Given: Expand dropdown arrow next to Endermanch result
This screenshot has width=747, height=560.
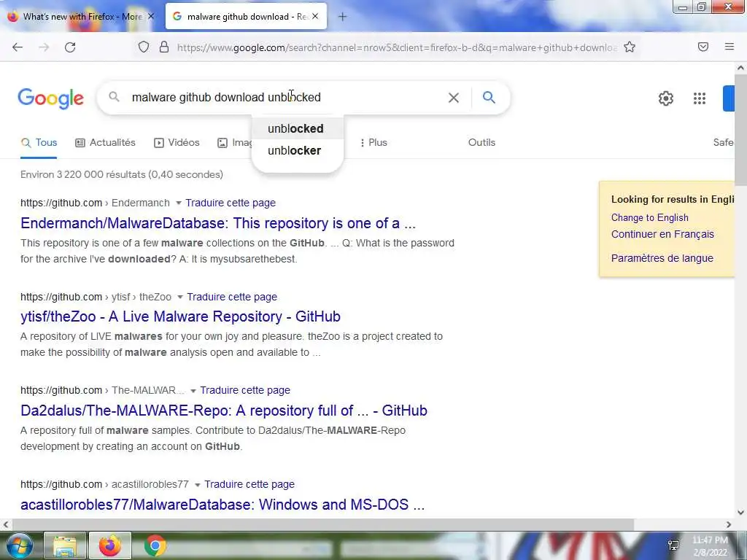Looking at the screenshot, I should tap(179, 203).
